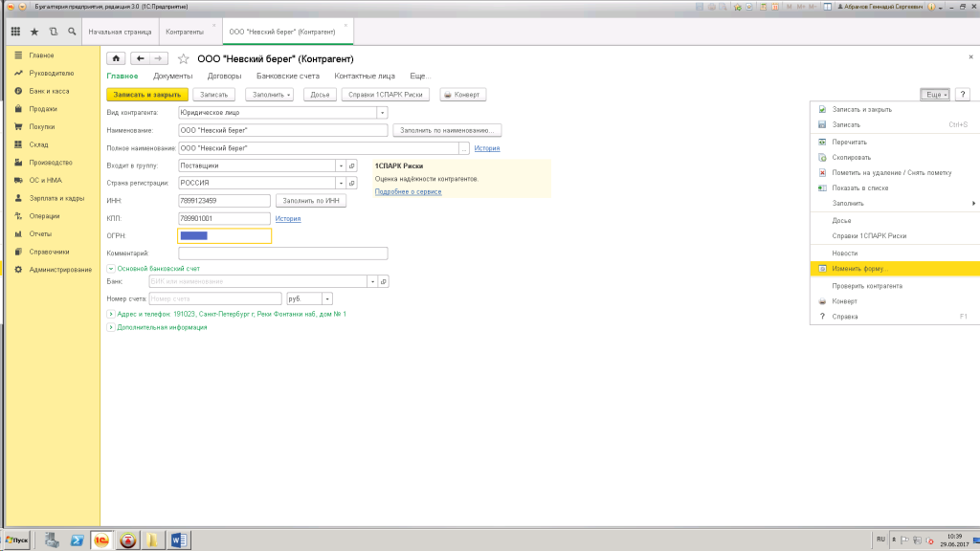
Task: Click Досье toolbar button
Action: coord(320,95)
